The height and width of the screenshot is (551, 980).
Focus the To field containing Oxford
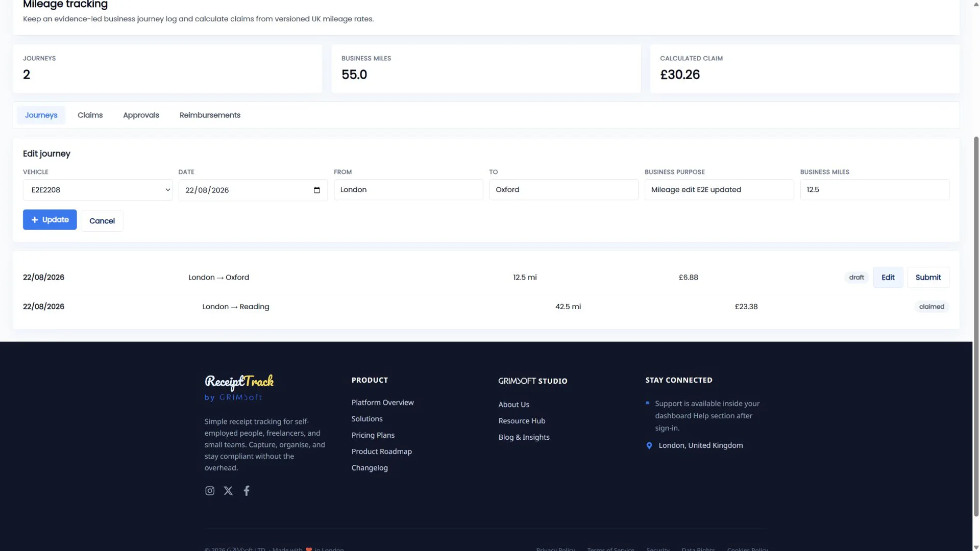pyautogui.click(x=563, y=190)
